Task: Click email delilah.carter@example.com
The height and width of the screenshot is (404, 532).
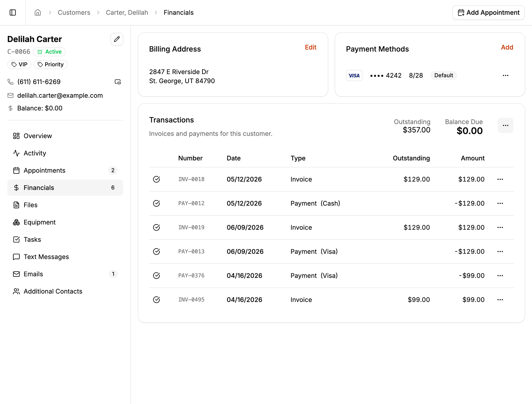Action: tap(60, 95)
